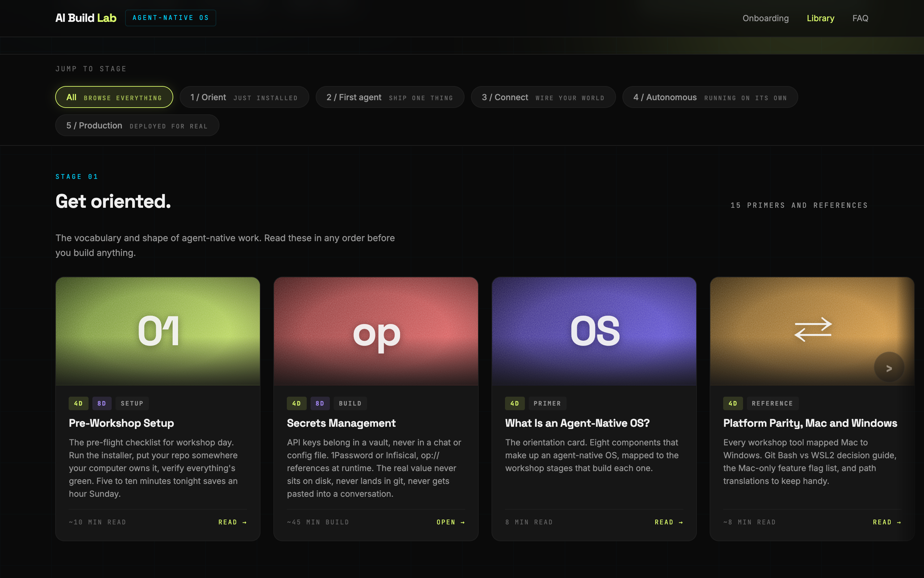Click the 4D tag on Platform Parity card
Viewport: 924px width, 578px height.
pyautogui.click(x=733, y=403)
